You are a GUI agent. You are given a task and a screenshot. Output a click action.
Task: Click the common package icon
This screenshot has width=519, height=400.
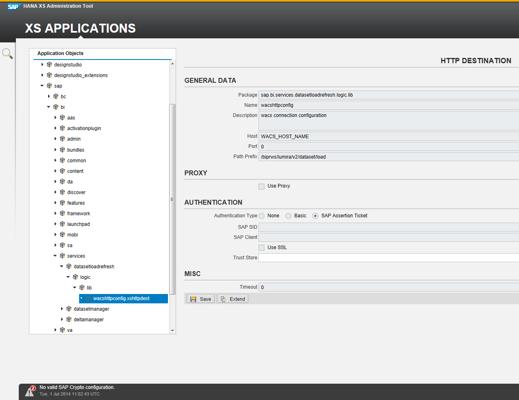pos(62,160)
